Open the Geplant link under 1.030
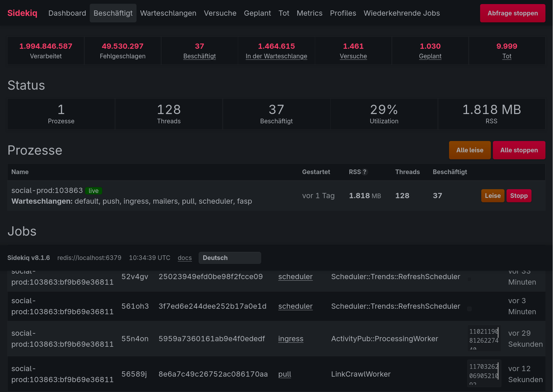The height and width of the screenshot is (392, 553). (430, 56)
